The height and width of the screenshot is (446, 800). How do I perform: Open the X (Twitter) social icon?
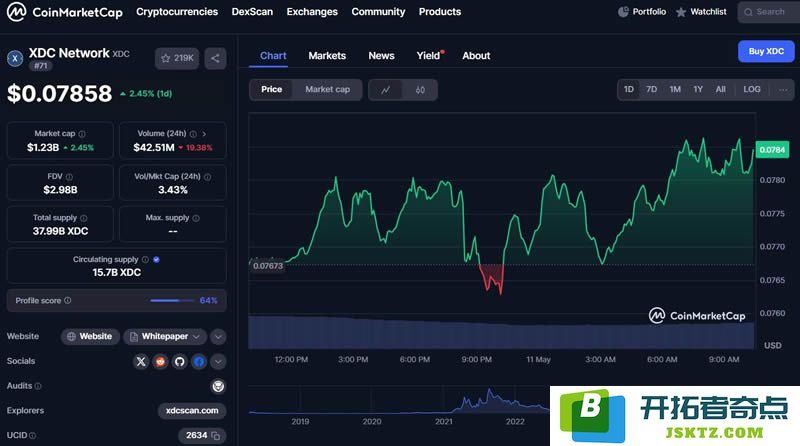pos(141,362)
